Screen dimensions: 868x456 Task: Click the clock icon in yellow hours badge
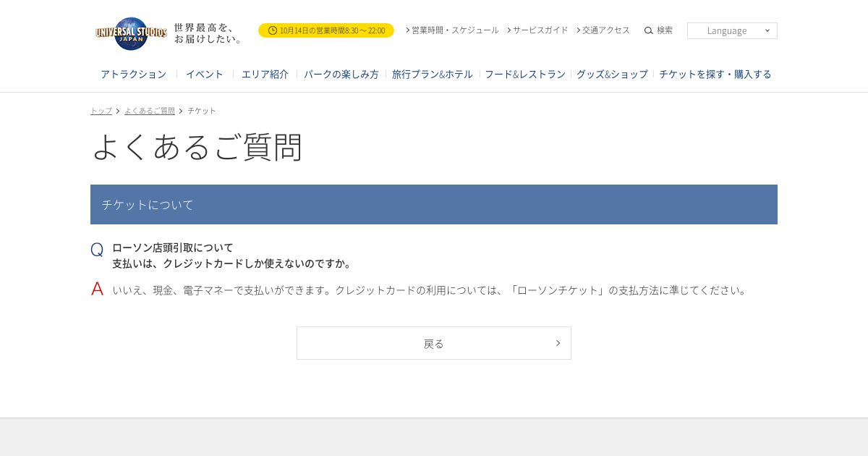click(x=273, y=30)
